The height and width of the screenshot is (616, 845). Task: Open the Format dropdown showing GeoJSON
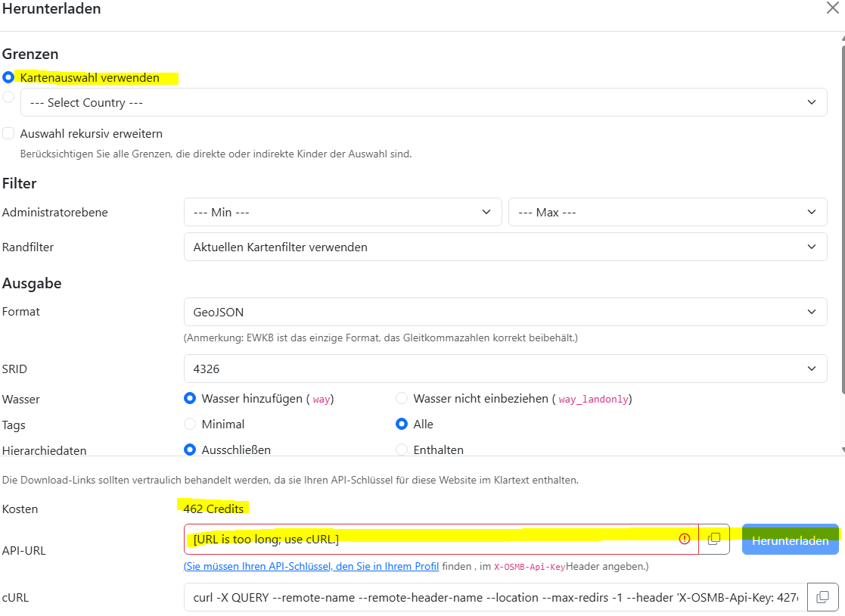click(505, 312)
